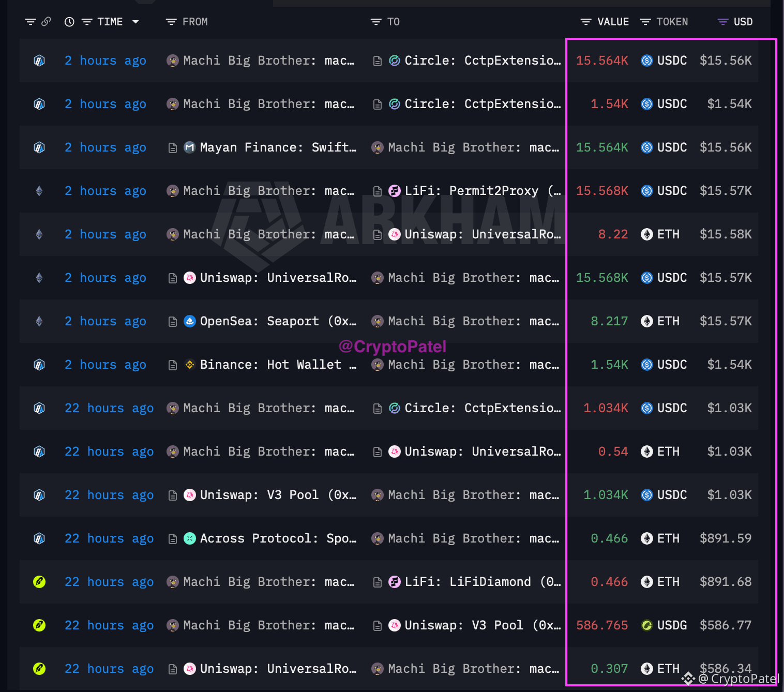Click the Arbitrum chain icon in the Binance row
Viewport: 784px width, 692px height.
(x=39, y=365)
